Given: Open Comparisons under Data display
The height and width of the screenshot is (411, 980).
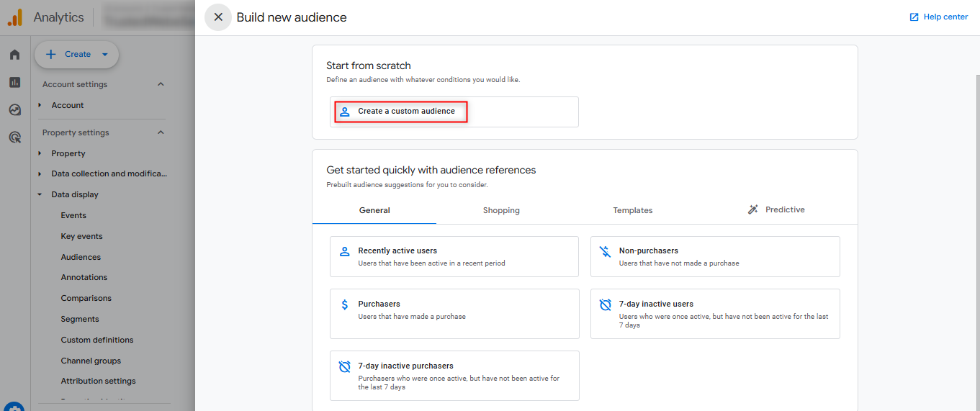Looking at the screenshot, I should [x=86, y=298].
